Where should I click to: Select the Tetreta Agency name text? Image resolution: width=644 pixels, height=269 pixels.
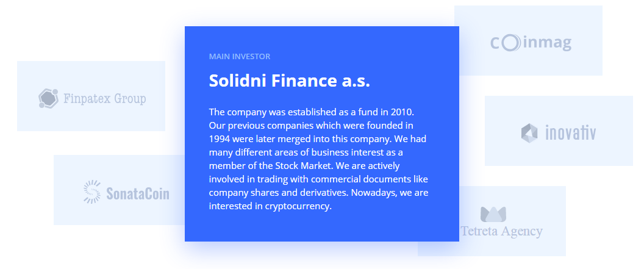point(501,231)
